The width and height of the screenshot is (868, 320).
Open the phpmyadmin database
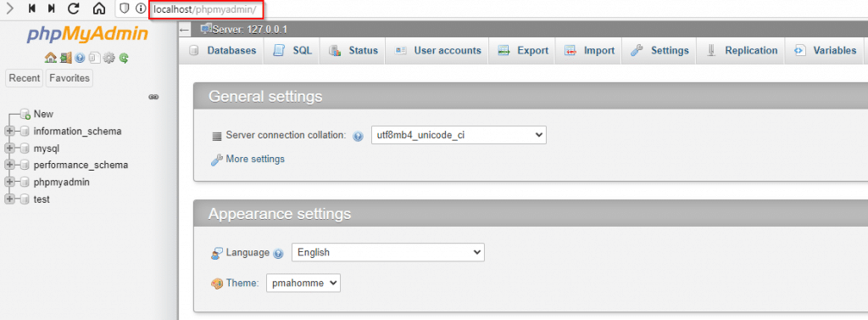[x=61, y=182]
